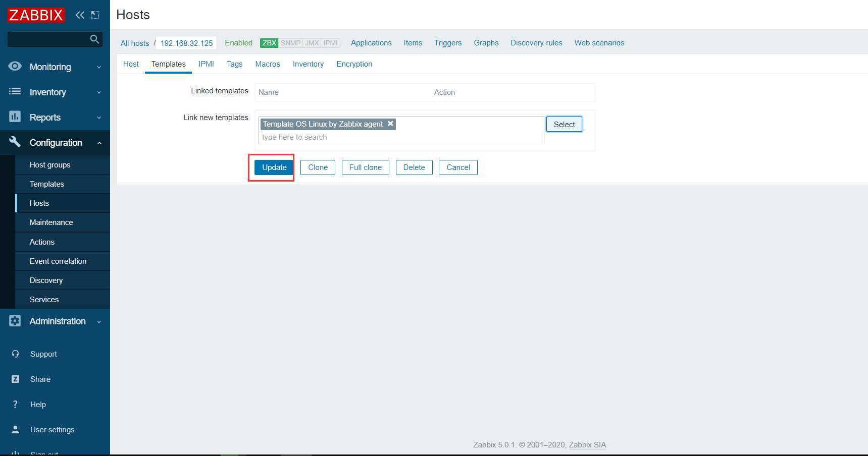Click the Clone button
The height and width of the screenshot is (456, 868).
(318, 167)
